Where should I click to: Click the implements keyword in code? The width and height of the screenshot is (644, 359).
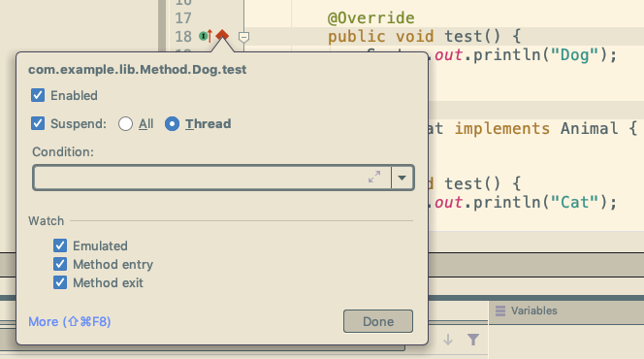pos(501,129)
